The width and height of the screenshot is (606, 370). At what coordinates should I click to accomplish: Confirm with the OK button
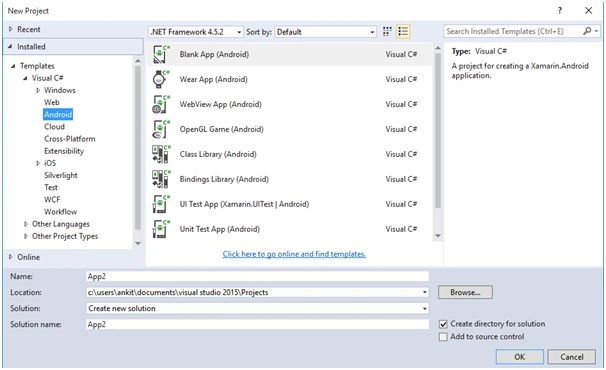tap(519, 356)
